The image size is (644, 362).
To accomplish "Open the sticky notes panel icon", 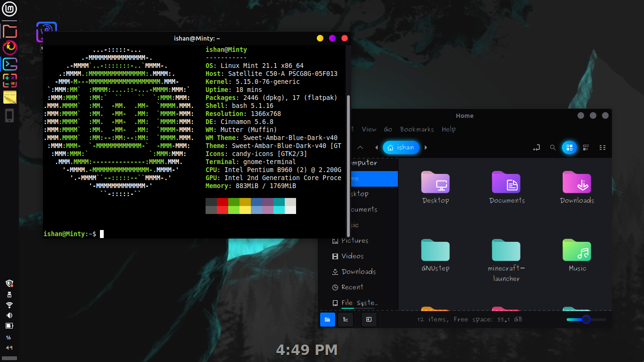I will click(x=9, y=97).
